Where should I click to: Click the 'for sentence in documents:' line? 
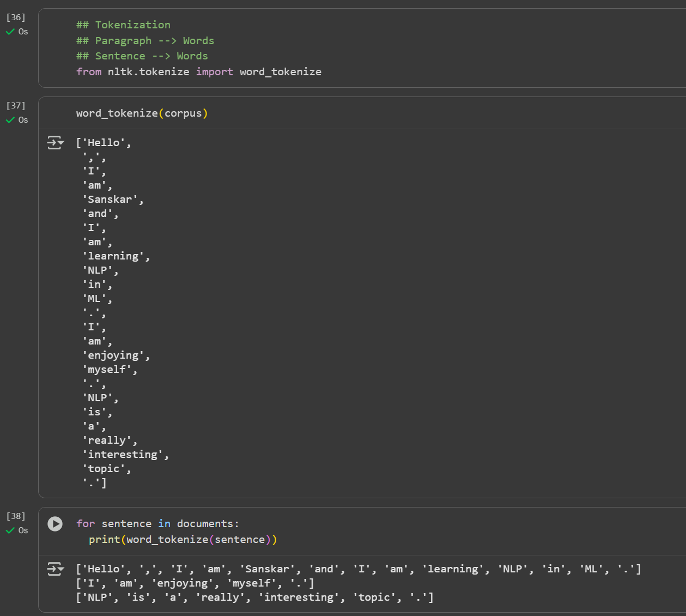click(x=157, y=524)
